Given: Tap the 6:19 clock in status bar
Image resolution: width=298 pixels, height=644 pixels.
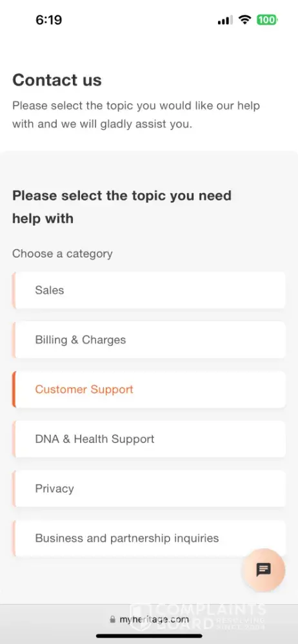Looking at the screenshot, I should pyautogui.click(x=48, y=20).
